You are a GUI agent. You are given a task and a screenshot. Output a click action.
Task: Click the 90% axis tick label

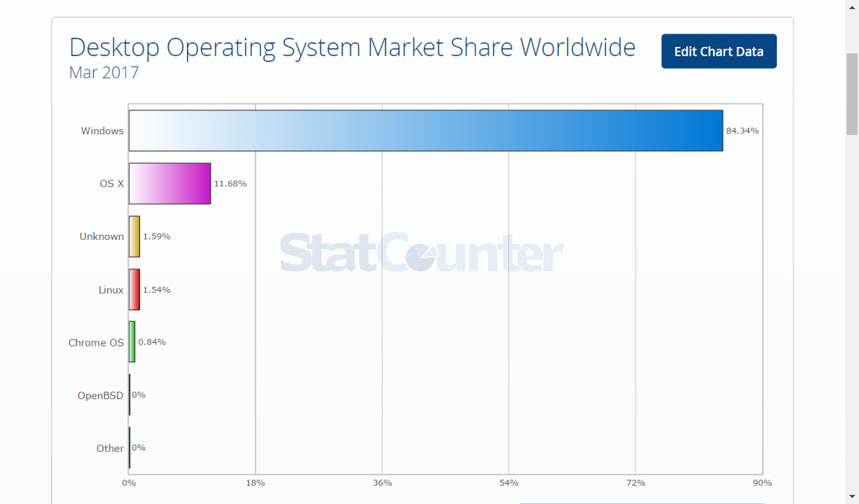point(762,482)
